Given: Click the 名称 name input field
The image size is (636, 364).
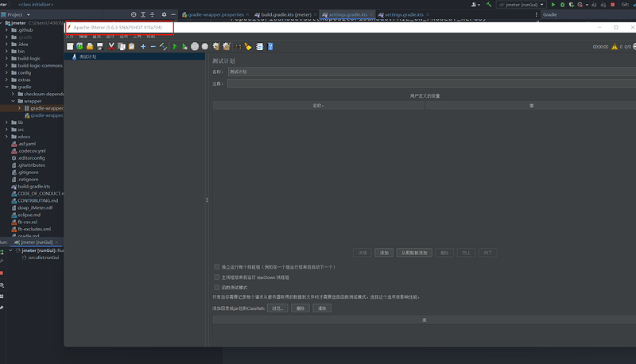Looking at the screenshot, I should 432,72.
